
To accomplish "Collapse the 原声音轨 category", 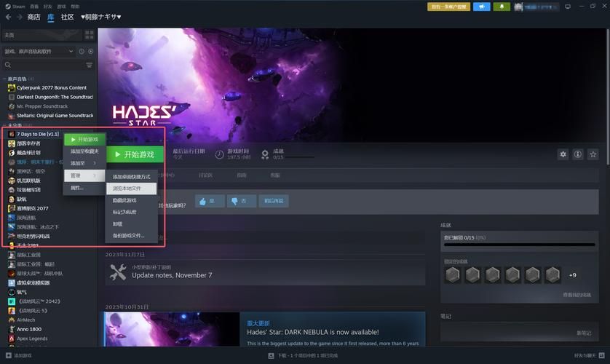I will click(x=4, y=79).
